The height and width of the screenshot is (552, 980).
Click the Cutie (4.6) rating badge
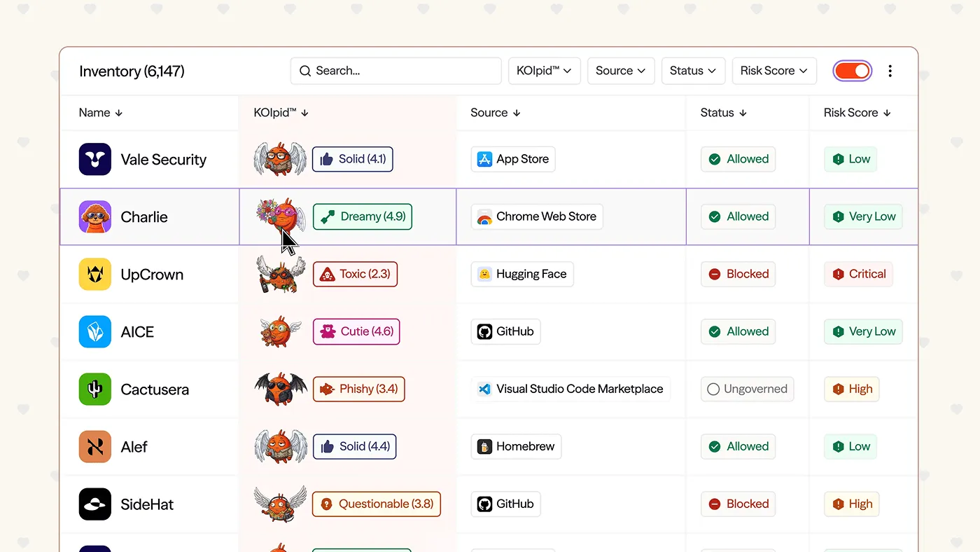click(356, 331)
